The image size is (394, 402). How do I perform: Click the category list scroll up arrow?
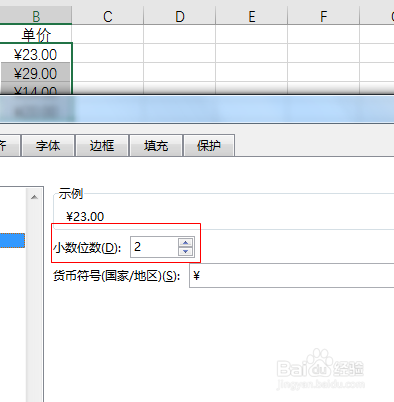[34, 197]
